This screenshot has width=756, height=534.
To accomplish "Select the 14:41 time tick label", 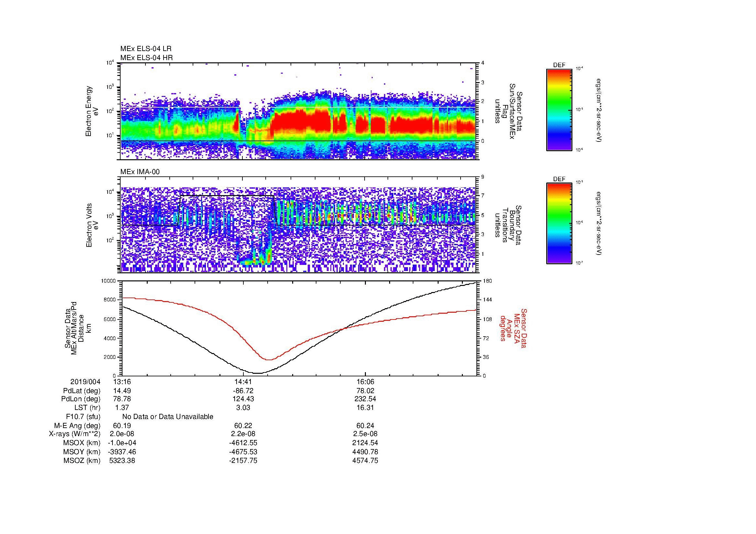I will point(243,382).
